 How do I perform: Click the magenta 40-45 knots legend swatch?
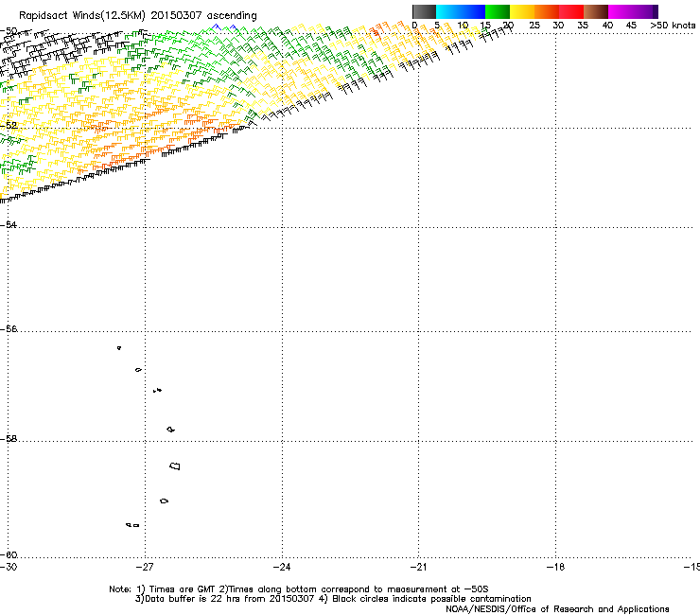621,11
